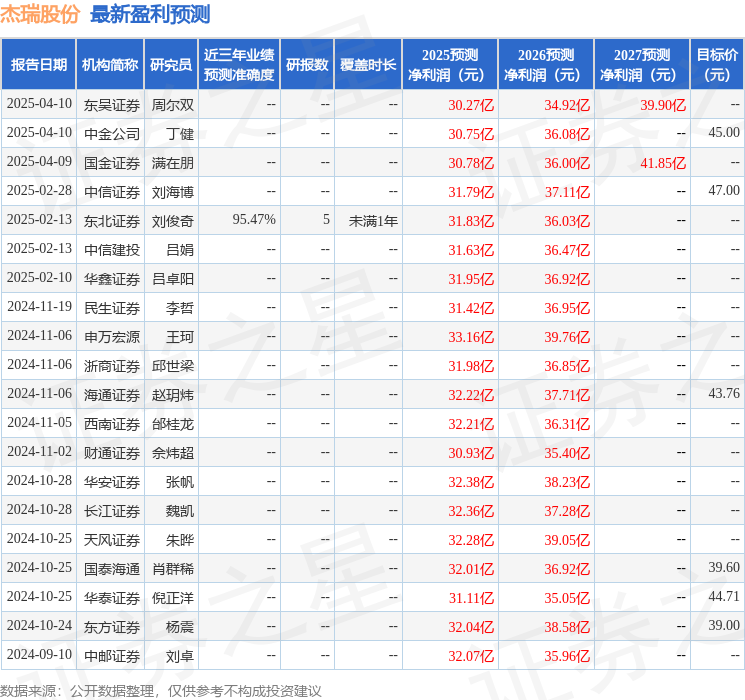Click the 33.16亿 2025 forecast value
This screenshot has height=700, width=745.
point(471,337)
